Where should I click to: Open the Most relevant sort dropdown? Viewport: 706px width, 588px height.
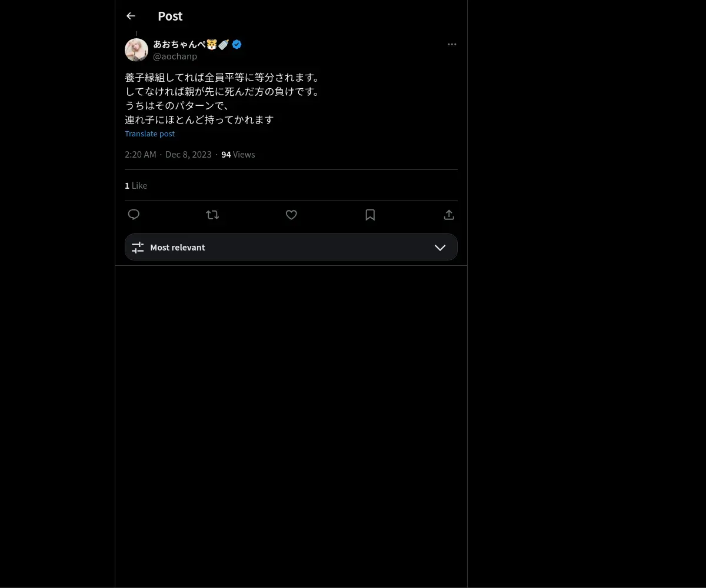[x=291, y=247]
